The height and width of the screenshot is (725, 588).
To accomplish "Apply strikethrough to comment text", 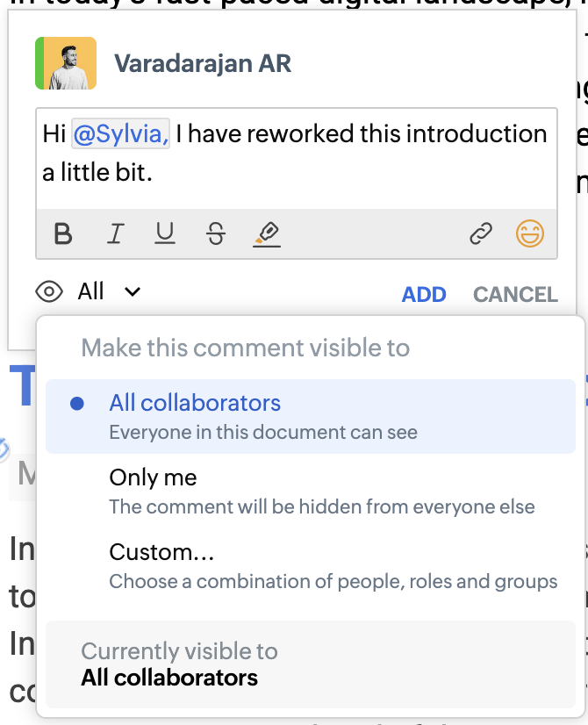I will point(215,233).
